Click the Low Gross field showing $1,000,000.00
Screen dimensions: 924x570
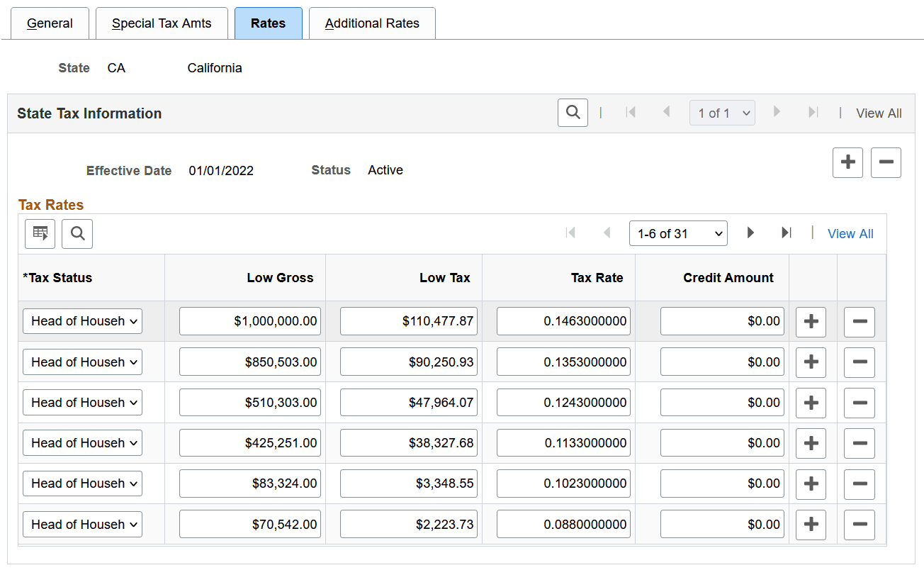tap(249, 321)
